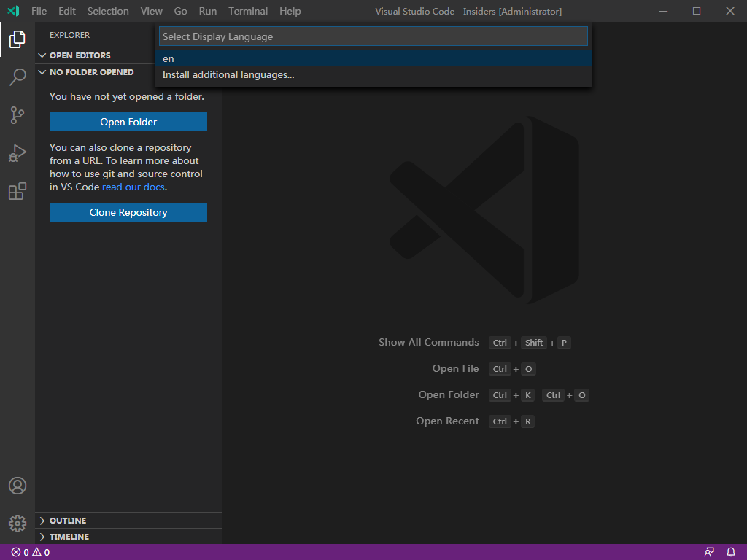Follow the 'read our docs' link

pyautogui.click(x=133, y=187)
